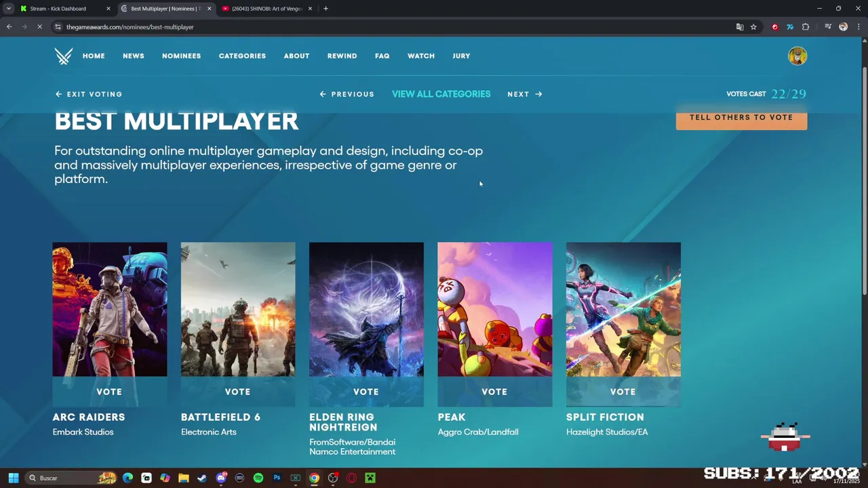This screenshot has height=488, width=868.
Task: Click the page vertical scrollbar
Action: (x=864, y=181)
